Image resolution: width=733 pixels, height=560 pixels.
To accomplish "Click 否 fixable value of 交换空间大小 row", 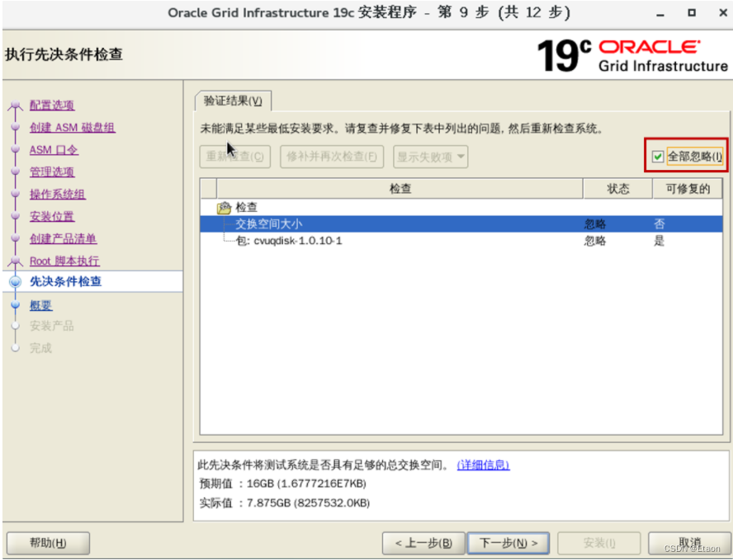I will (x=660, y=224).
